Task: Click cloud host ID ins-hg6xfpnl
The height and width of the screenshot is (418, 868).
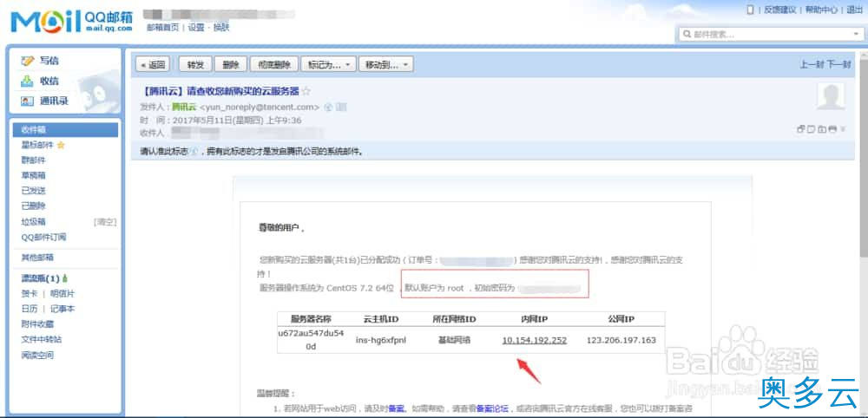Action: pos(380,340)
